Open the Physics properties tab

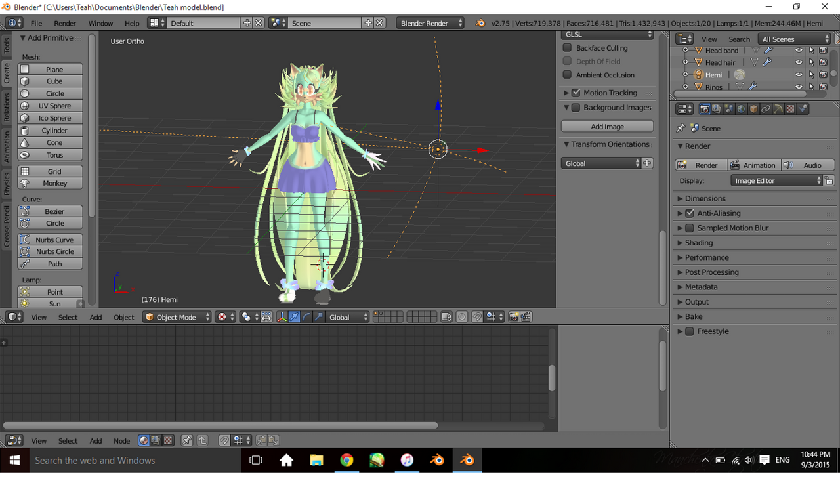[x=803, y=109]
